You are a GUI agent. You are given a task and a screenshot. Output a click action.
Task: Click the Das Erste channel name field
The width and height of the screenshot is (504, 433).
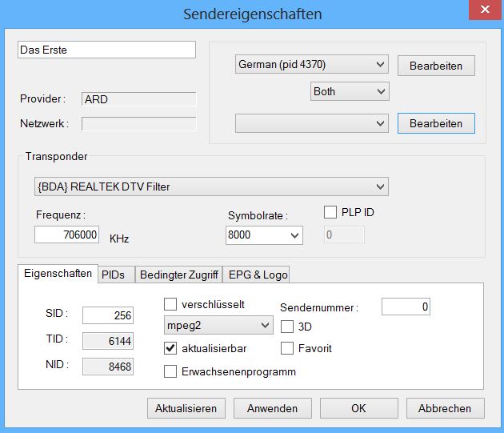point(106,50)
